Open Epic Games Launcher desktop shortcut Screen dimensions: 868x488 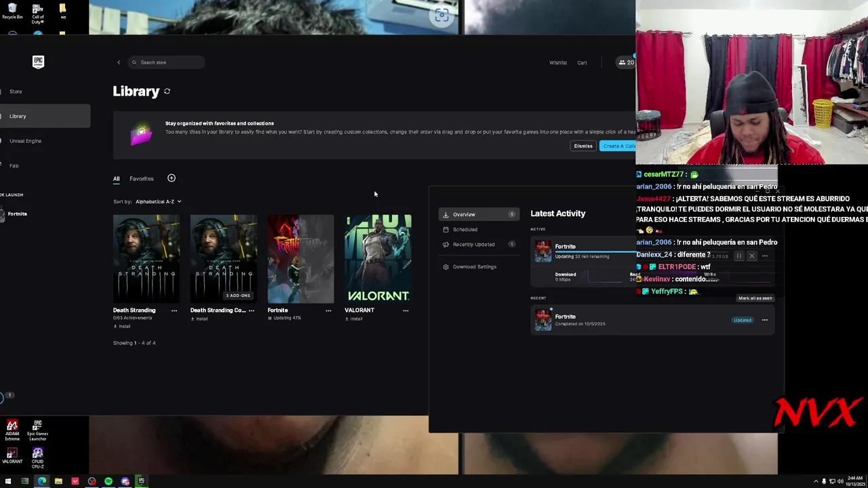[x=37, y=430]
